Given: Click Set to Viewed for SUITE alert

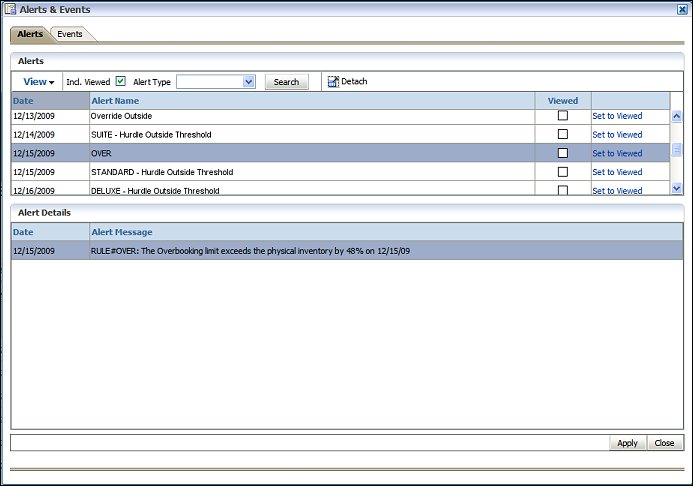Looking at the screenshot, I should point(617,135).
